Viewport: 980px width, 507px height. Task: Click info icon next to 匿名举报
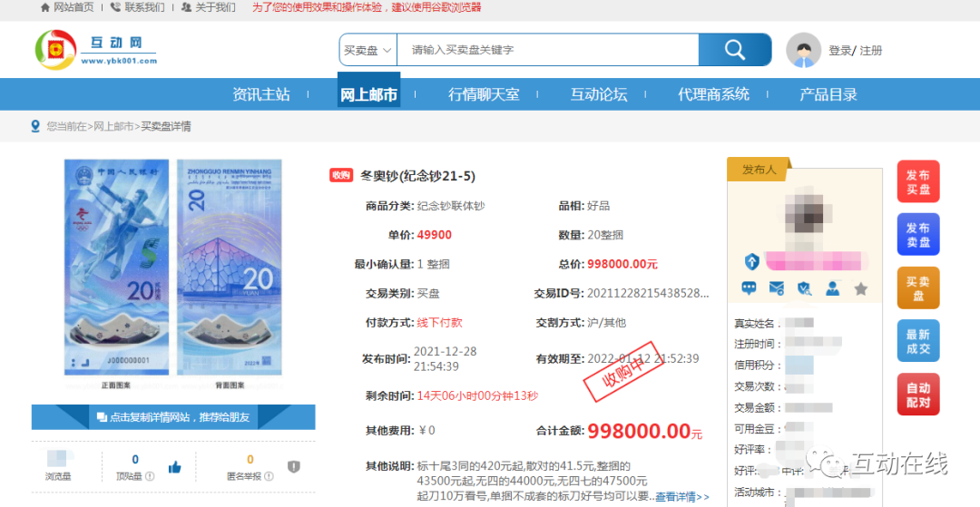[269, 476]
